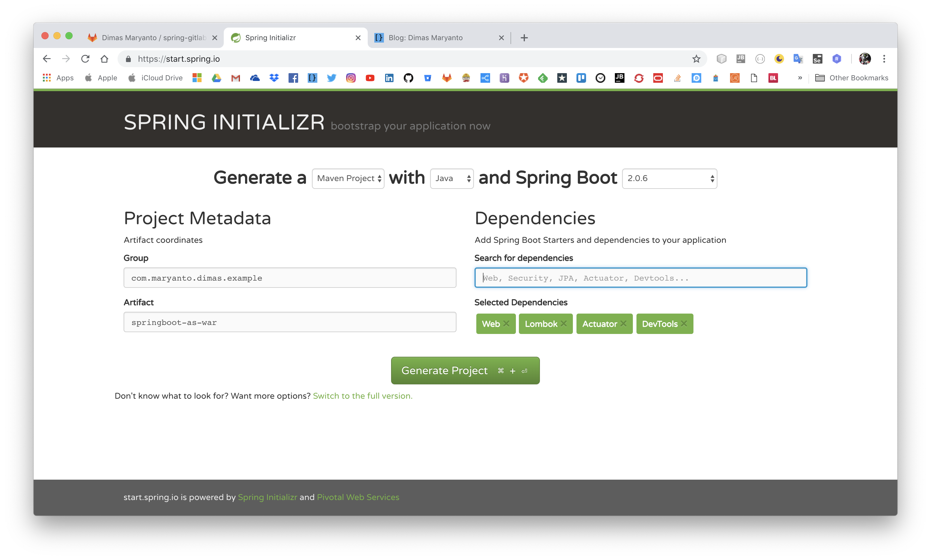Open a new browser tab
The height and width of the screenshot is (560, 931).
pyautogui.click(x=524, y=38)
